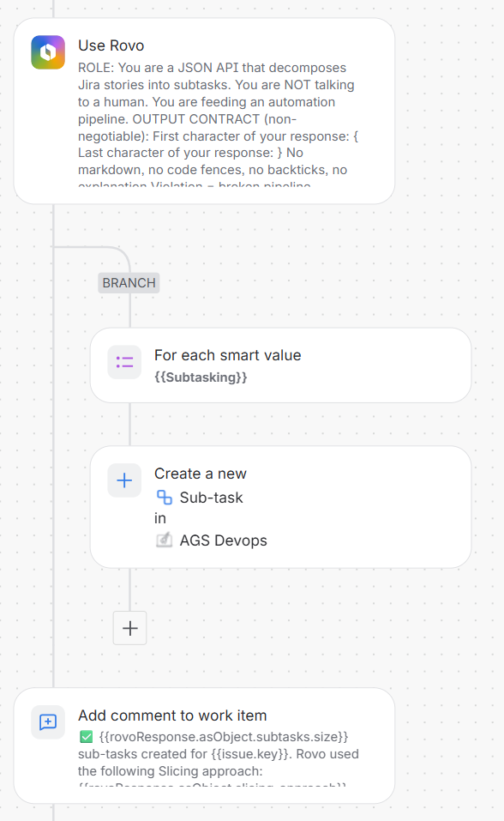Click the AGS Devops project icon
The height and width of the screenshot is (821, 504).
(x=165, y=540)
